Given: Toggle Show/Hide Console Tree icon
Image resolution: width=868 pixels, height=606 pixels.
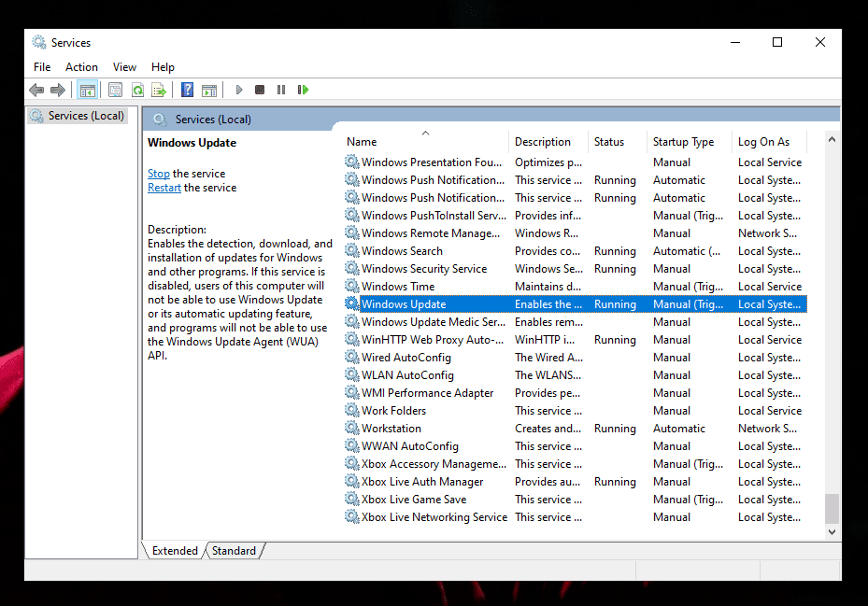Looking at the screenshot, I should (88, 90).
